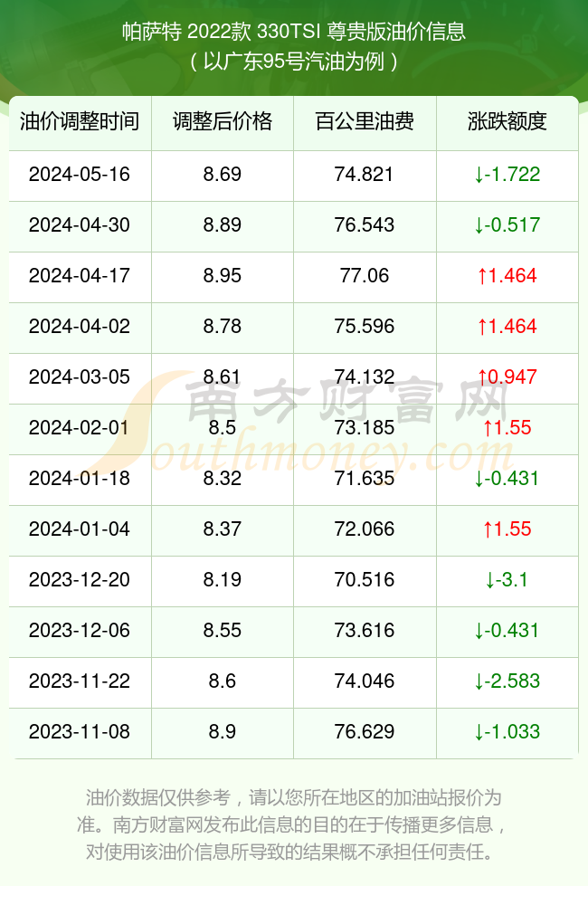
Task: Click the red change value ↑0.947
Action: (507, 377)
